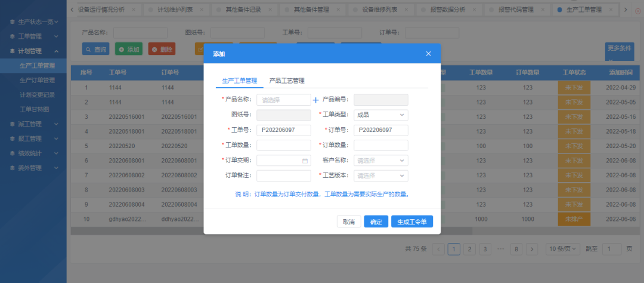This screenshot has height=283, width=644.
Task: Click the 派工管理 sidebar icon
Action: [13, 124]
